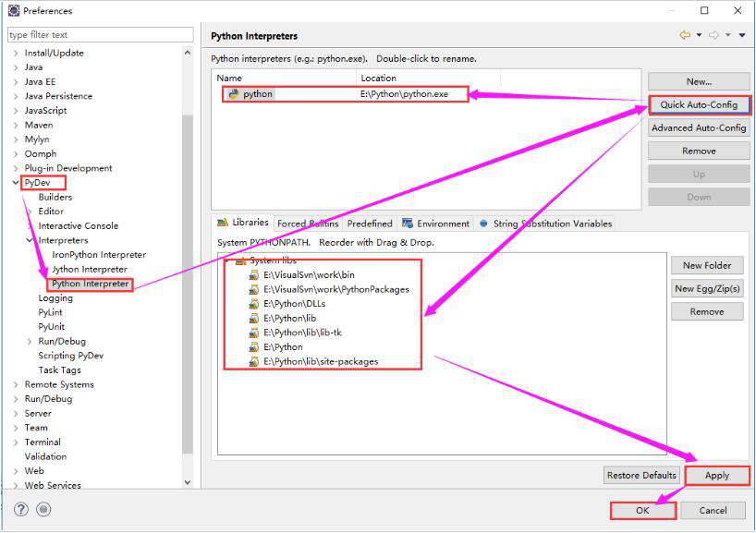756x533 pixels.
Task: Click the preference recorder circle icon
Action: pos(43,509)
